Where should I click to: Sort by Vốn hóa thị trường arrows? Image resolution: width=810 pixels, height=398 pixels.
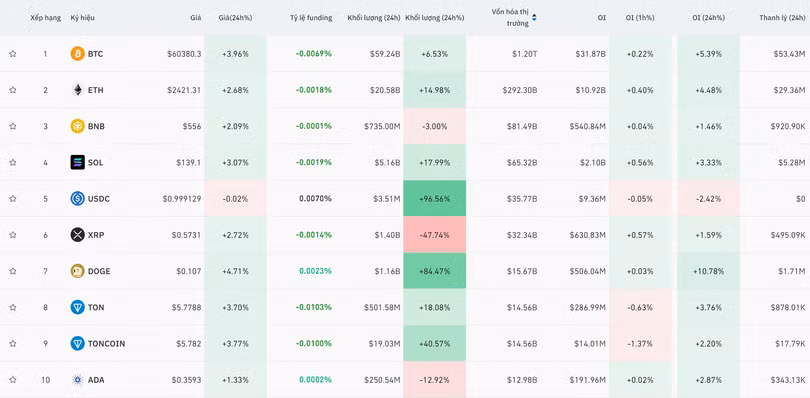pos(534,18)
